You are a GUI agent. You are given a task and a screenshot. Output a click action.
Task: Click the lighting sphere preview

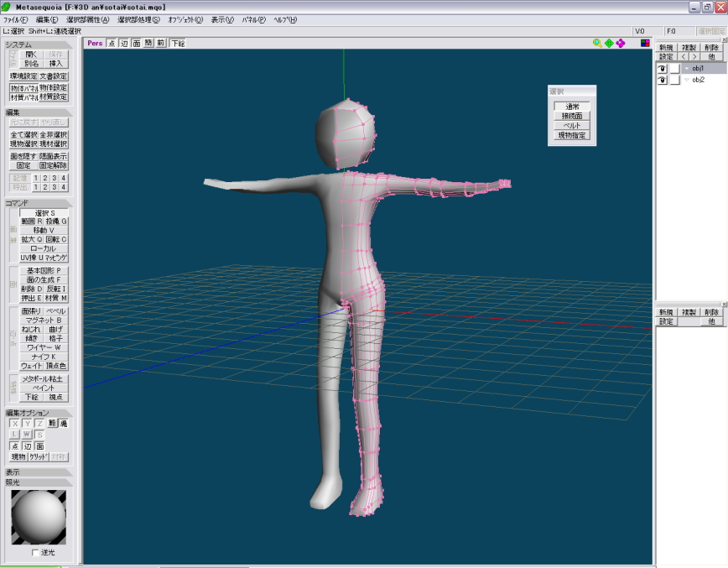39,517
